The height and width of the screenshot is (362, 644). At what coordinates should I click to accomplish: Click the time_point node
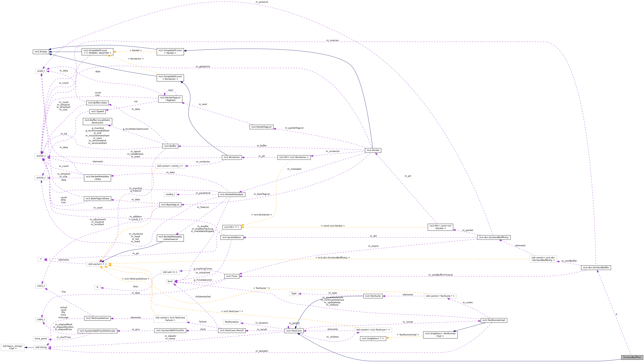[41, 339]
